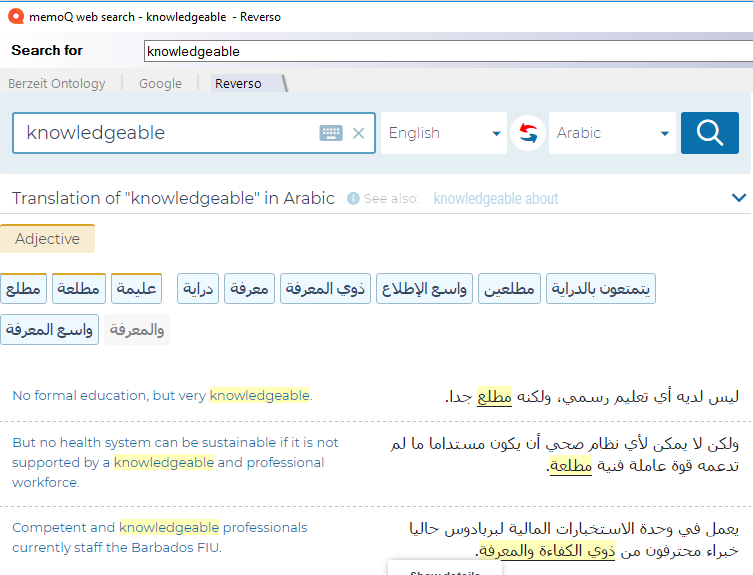This screenshot has width=753, height=575.
Task: Click the translation chip 'واسع الإطلاع'
Action: [x=425, y=289]
